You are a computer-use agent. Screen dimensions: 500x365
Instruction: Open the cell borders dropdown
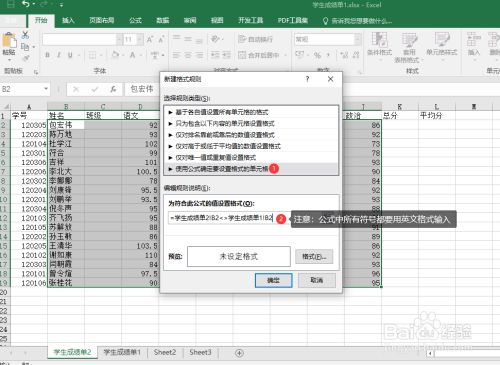point(100,55)
